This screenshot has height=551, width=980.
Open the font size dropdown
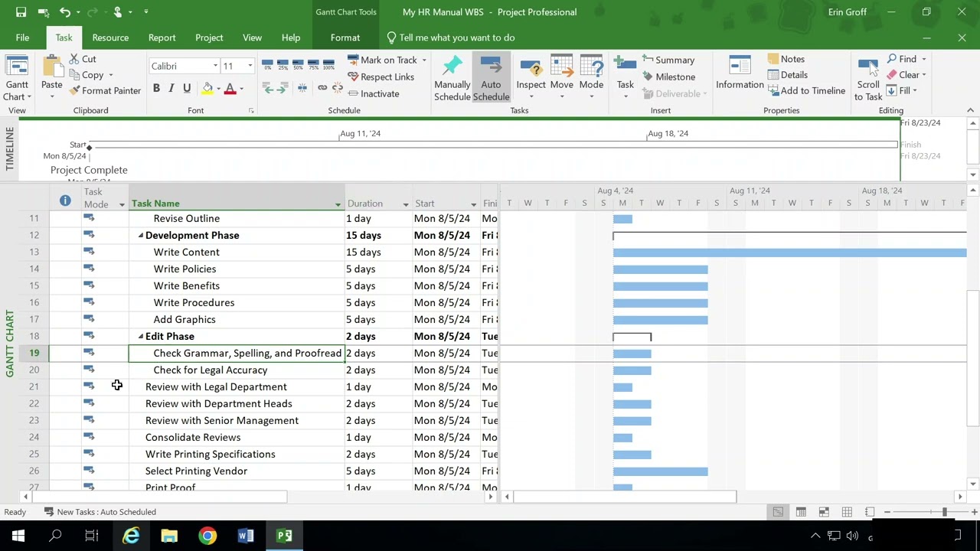(x=250, y=66)
